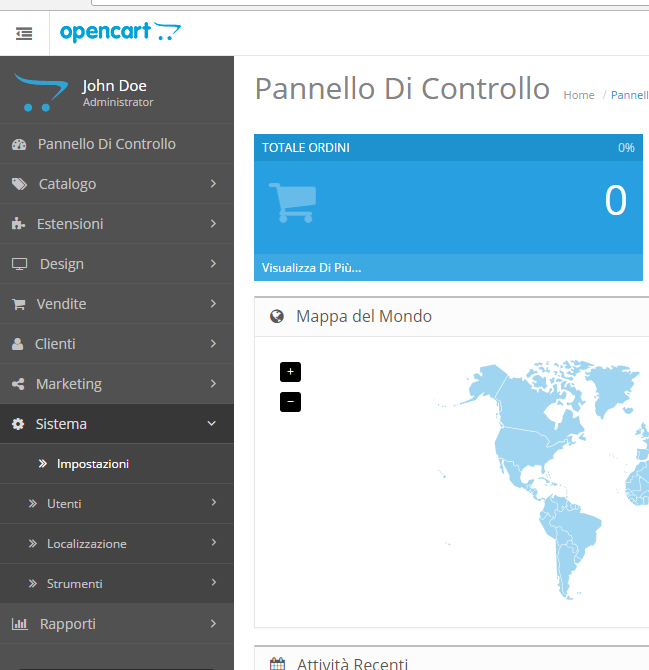
Task: Click the OpenCart logo in header
Action: click(120, 32)
